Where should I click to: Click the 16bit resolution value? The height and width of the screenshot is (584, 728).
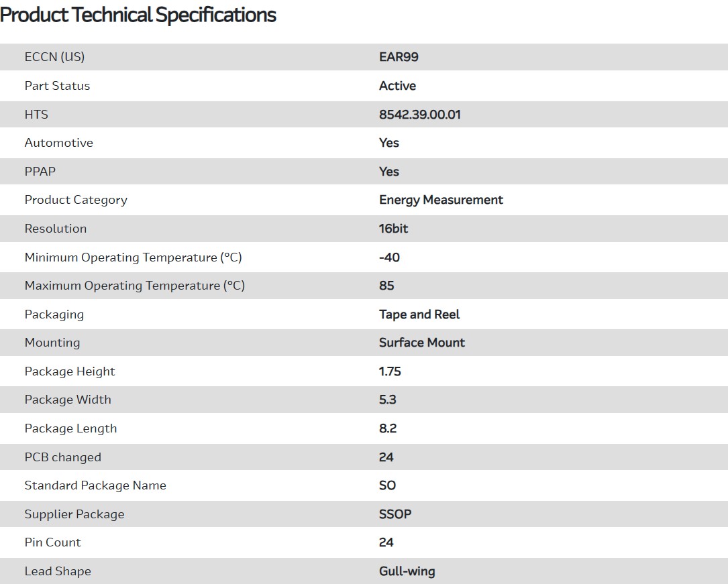tap(393, 229)
